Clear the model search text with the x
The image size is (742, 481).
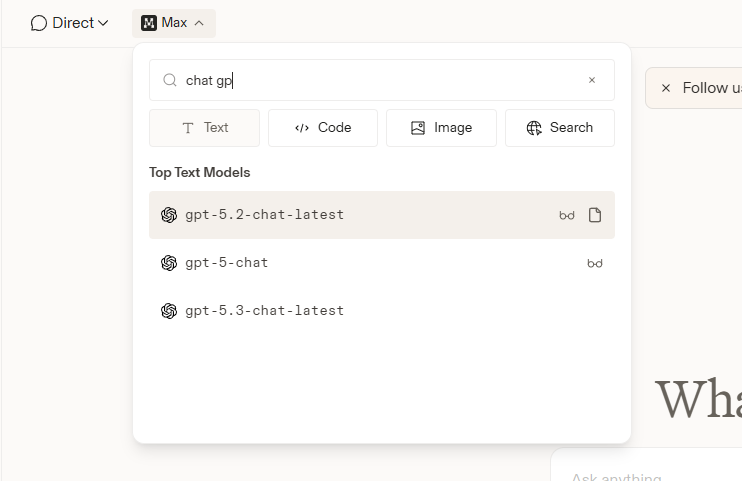tap(591, 80)
